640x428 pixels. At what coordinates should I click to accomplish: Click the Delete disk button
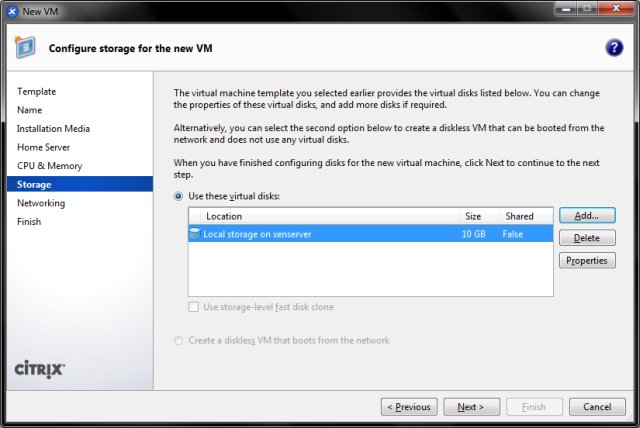pyautogui.click(x=587, y=238)
